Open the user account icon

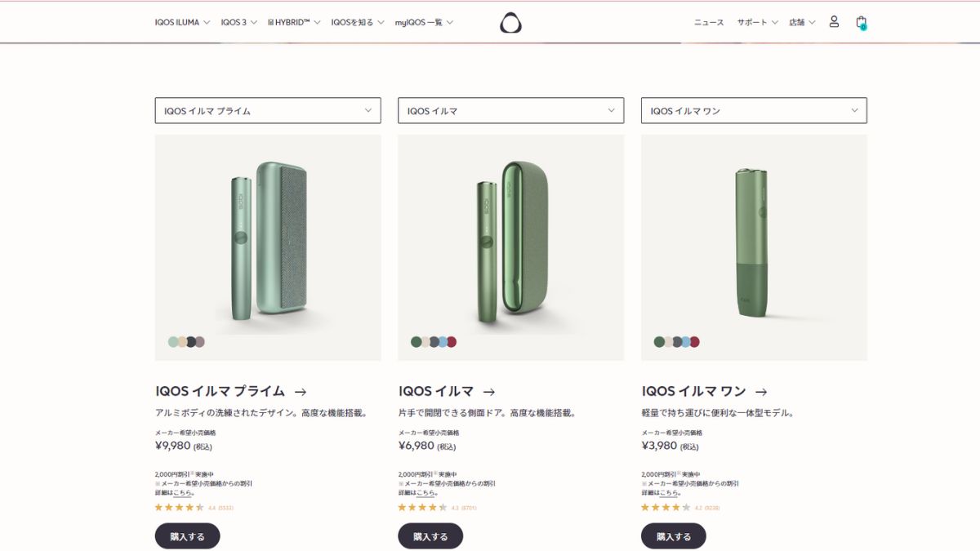pyautogui.click(x=834, y=22)
